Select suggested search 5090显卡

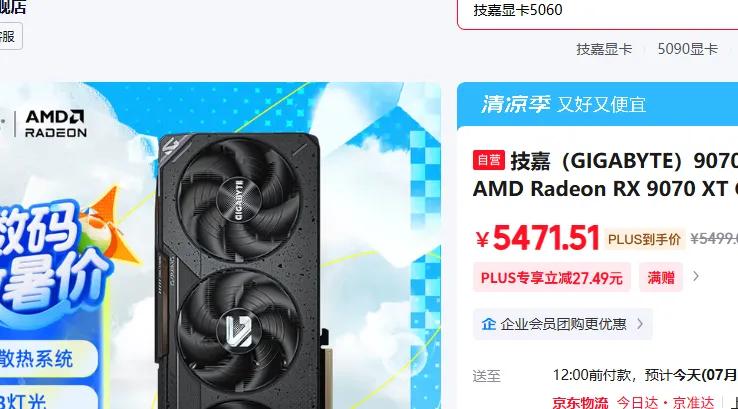pyautogui.click(x=687, y=49)
